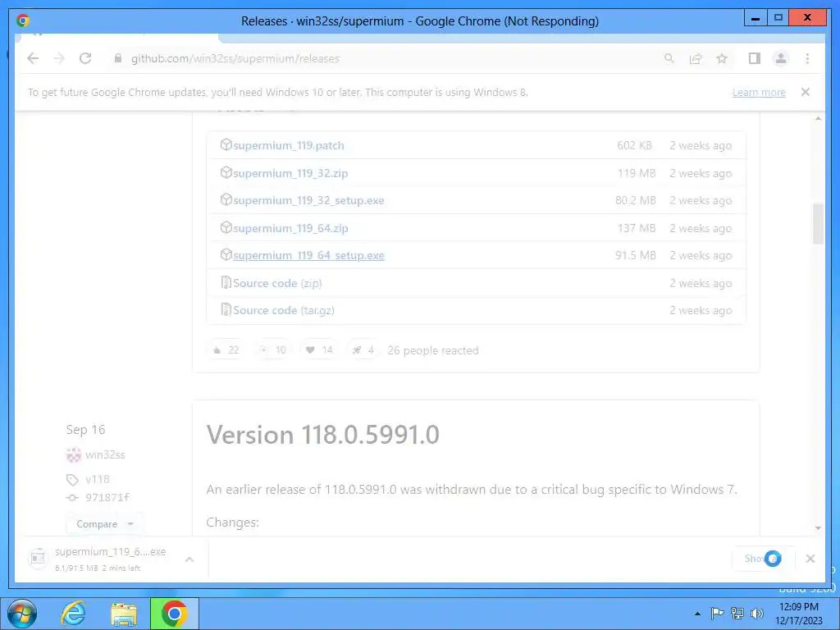The image size is (840, 630).
Task: Click file-zip icon beside Source code (zip)
Action: 226,282
